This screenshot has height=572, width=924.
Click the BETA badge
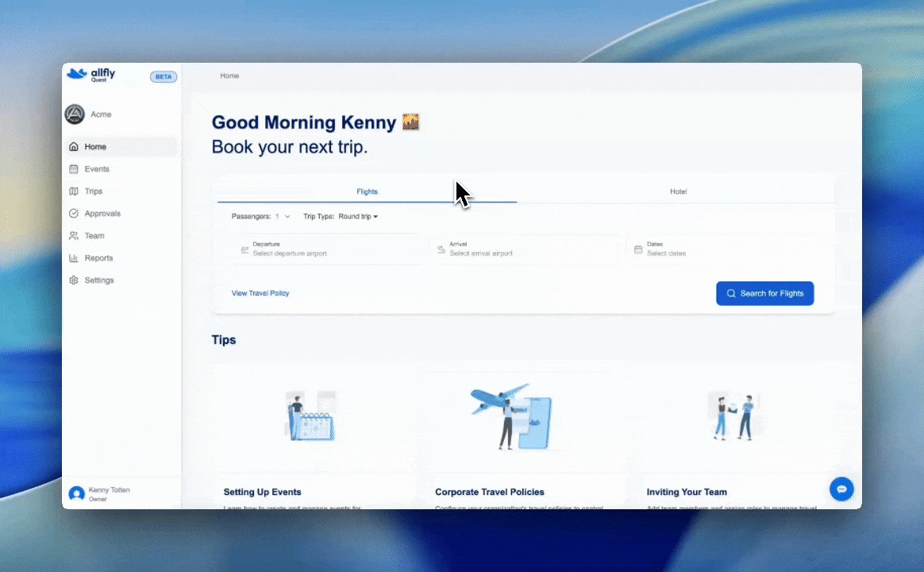coord(164,76)
